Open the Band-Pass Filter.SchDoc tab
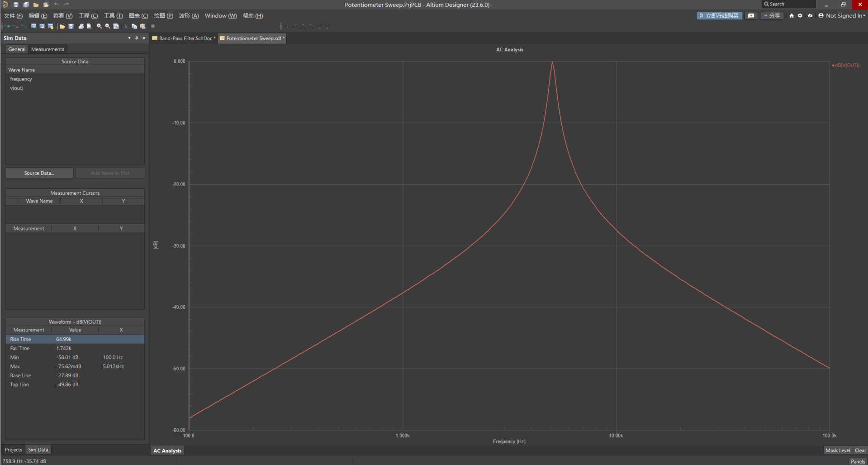 [x=184, y=38]
